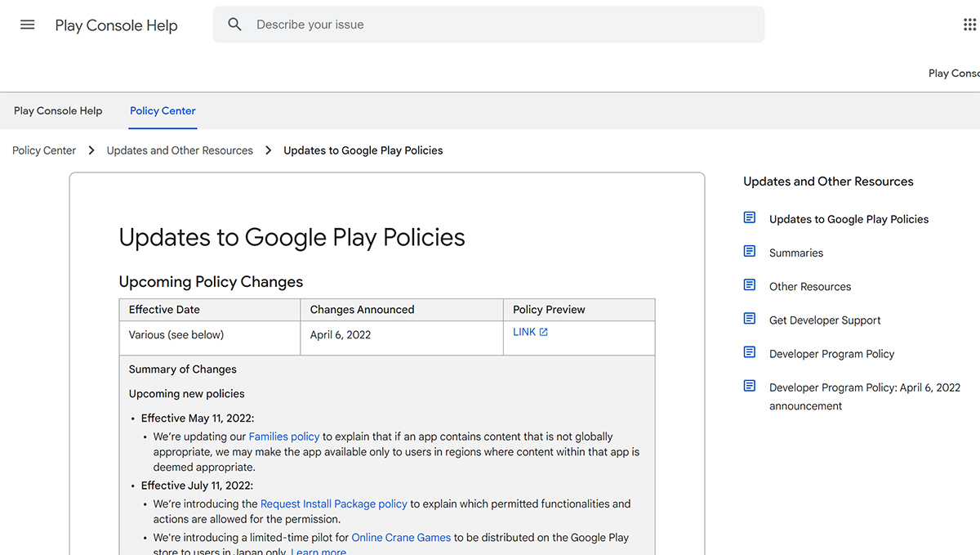Click the Updates and Other Resources sidebar heading
This screenshot has width=980, height=555.
point(828,181)
